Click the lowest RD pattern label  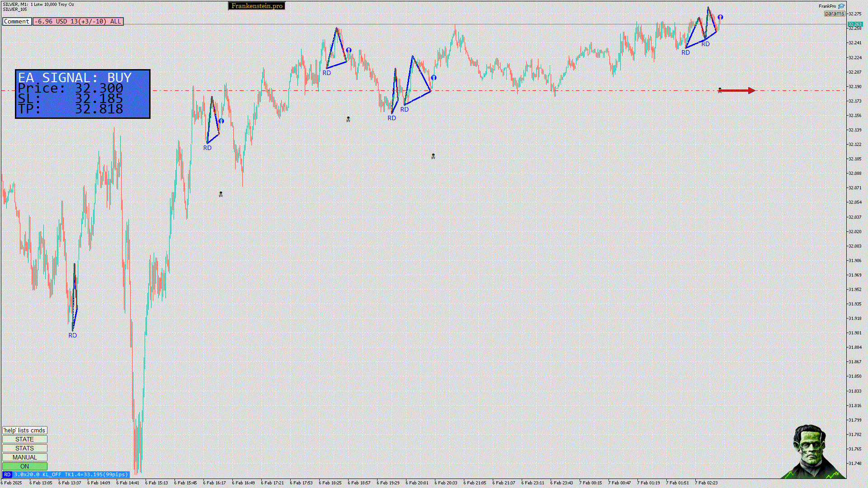point(73,335)
